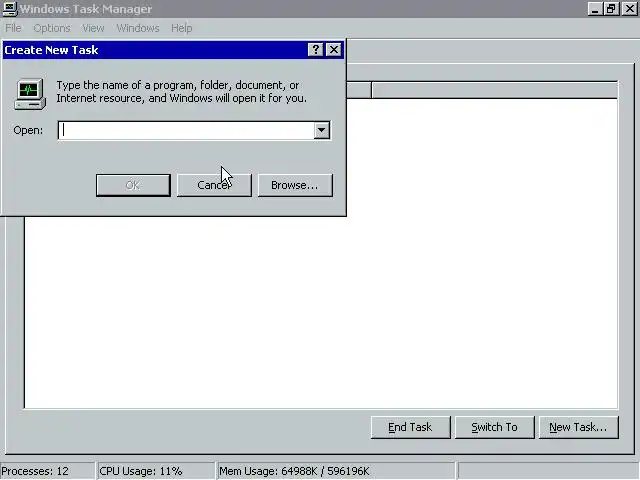
Task: Open the Help menu
Action: tap(182, 28)
